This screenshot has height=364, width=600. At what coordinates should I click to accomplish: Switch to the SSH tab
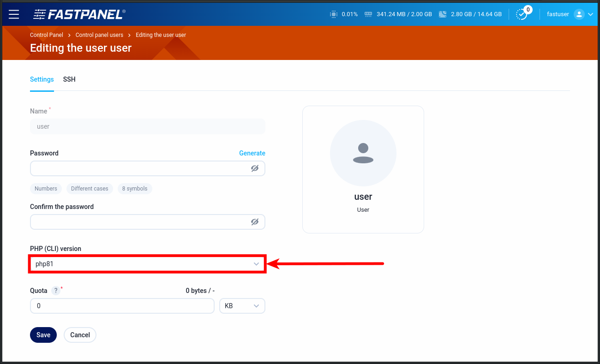pos(69,79)
